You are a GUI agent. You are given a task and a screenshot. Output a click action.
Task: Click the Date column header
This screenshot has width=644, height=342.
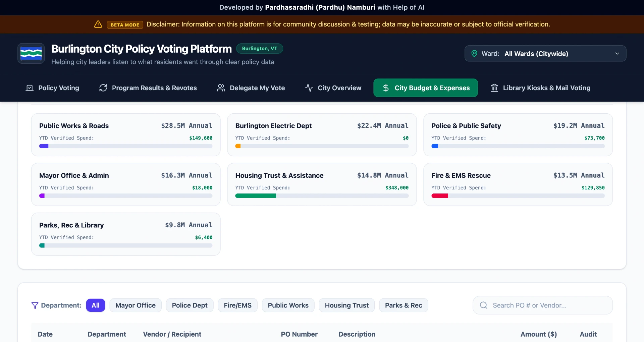45,334
